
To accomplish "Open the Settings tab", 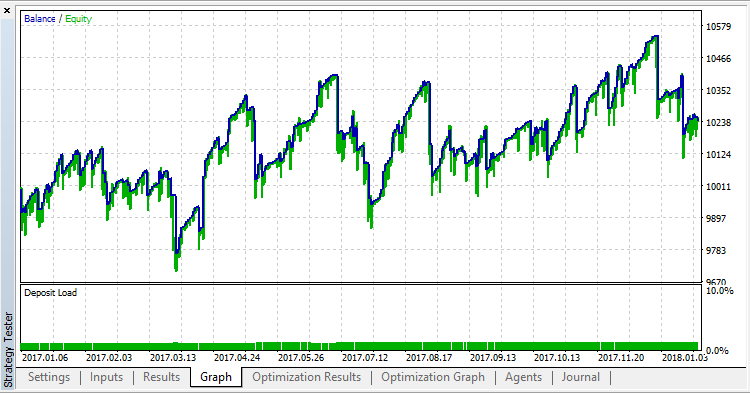I will (x=49, y=377).
